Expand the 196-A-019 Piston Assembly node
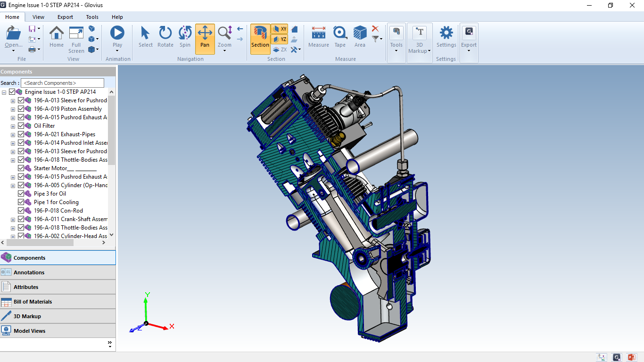 (x=13, y=109)
